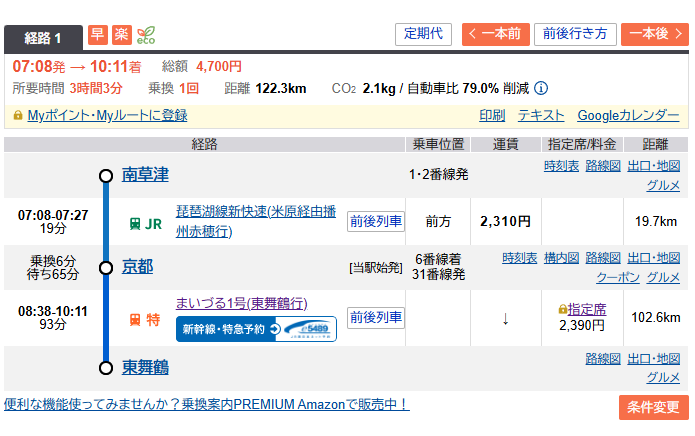Viewport: 695px width, 436px height.
Task: Select the 経路1 tab
Action: (x=43, y=38)
